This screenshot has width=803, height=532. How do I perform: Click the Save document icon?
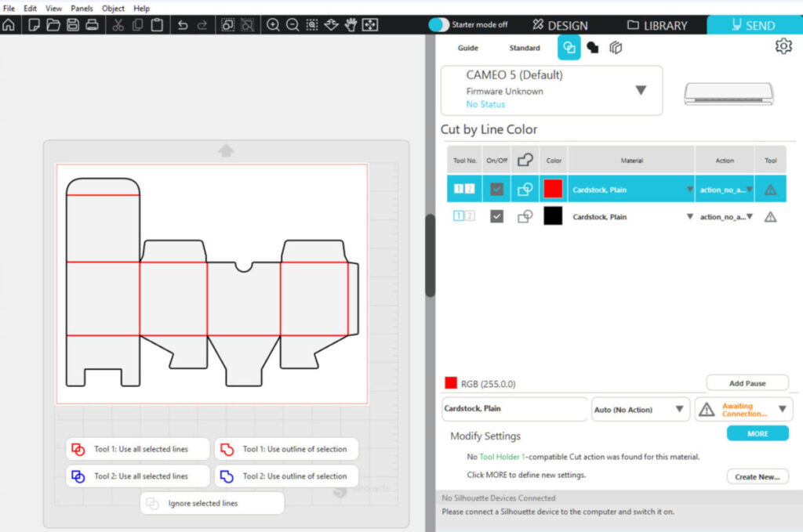[73, 25]
